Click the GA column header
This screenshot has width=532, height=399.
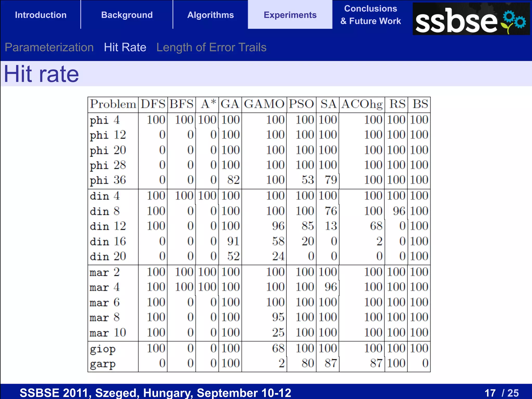[x=230, y=104]
